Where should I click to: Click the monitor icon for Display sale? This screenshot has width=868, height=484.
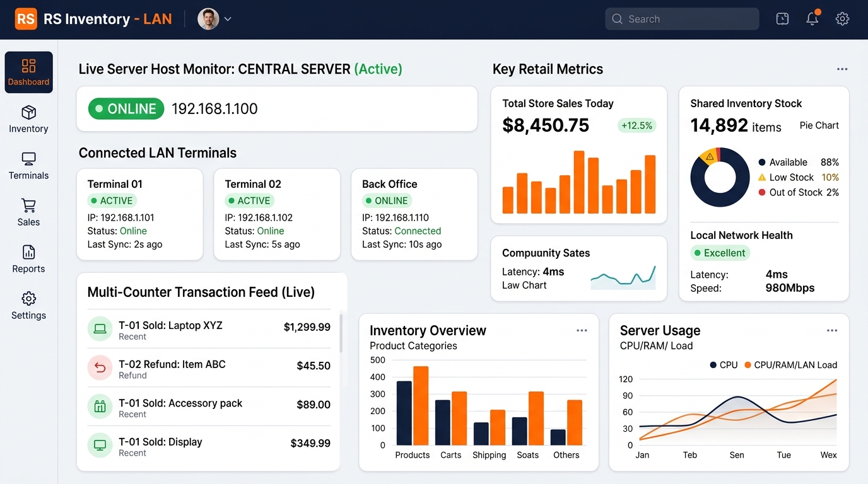tap(100, 445)
